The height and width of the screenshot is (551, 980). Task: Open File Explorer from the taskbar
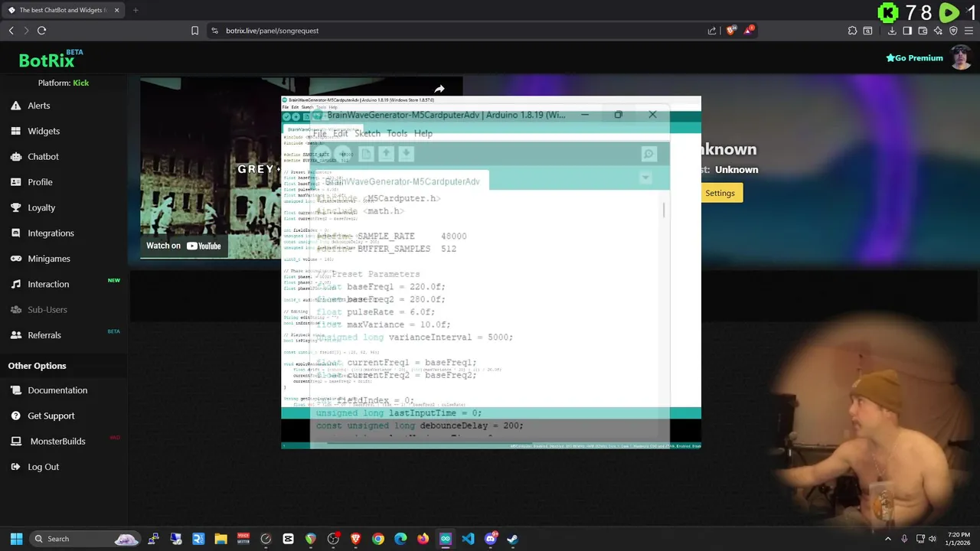click(220, 539)
